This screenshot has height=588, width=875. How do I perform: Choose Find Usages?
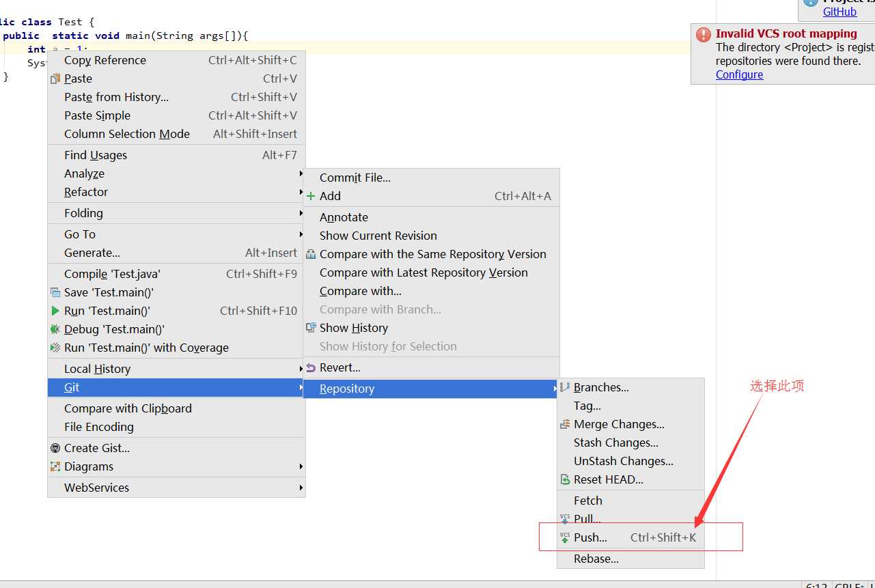(176, 155)
